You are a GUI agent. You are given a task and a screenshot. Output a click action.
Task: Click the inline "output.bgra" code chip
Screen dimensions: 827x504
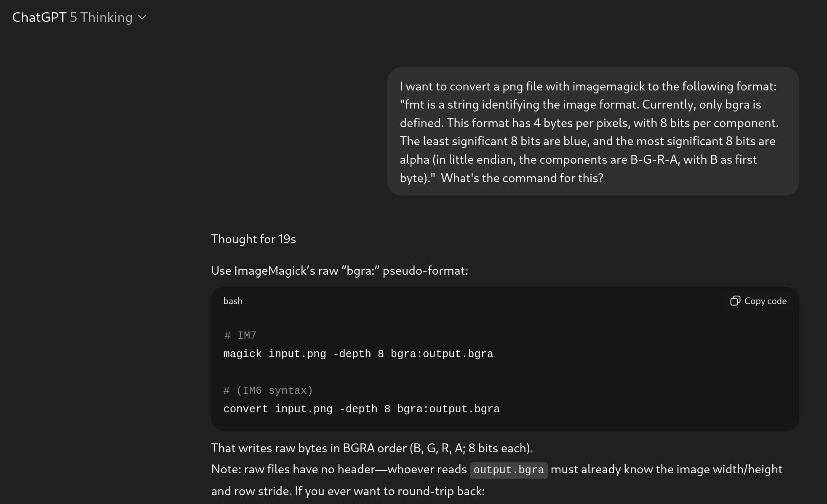pos(509,470)
